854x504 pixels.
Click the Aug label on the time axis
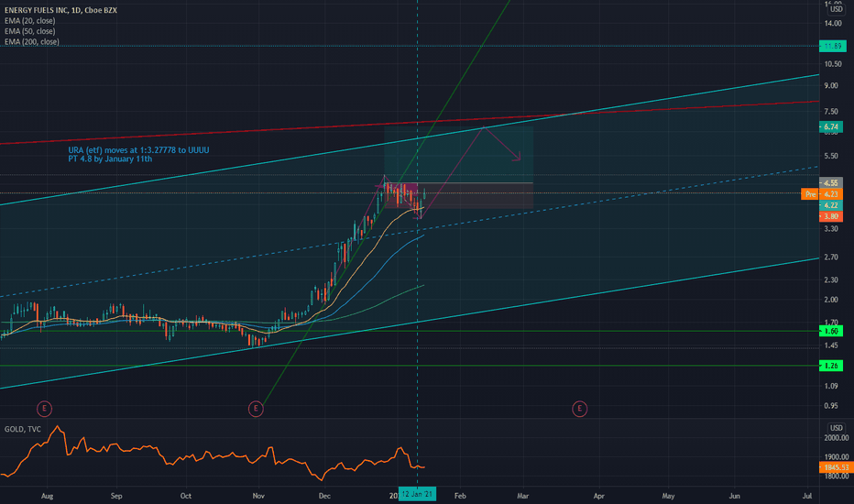click(48, 496)
